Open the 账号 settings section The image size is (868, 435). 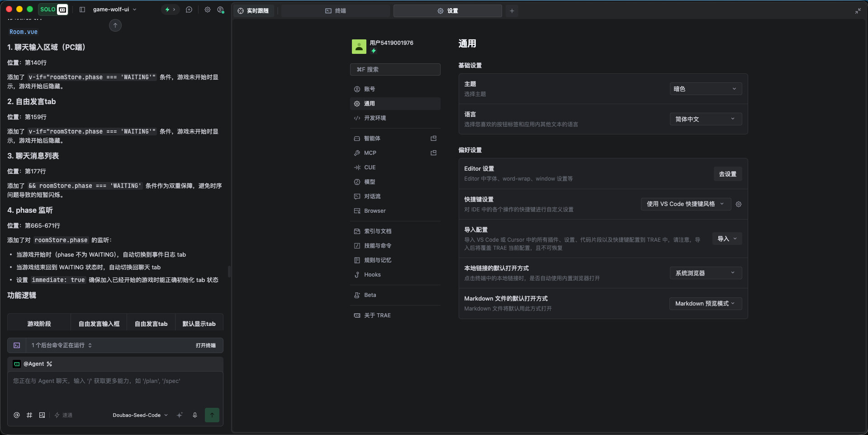pyautogui.click(x=395, y=89)
